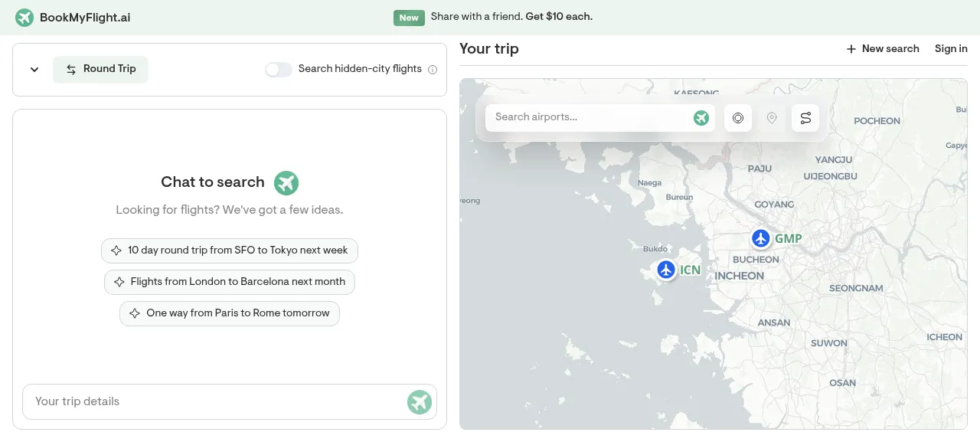Click the Your trip details input
This screenshot has width=980, height=442.
coord(214,401)
